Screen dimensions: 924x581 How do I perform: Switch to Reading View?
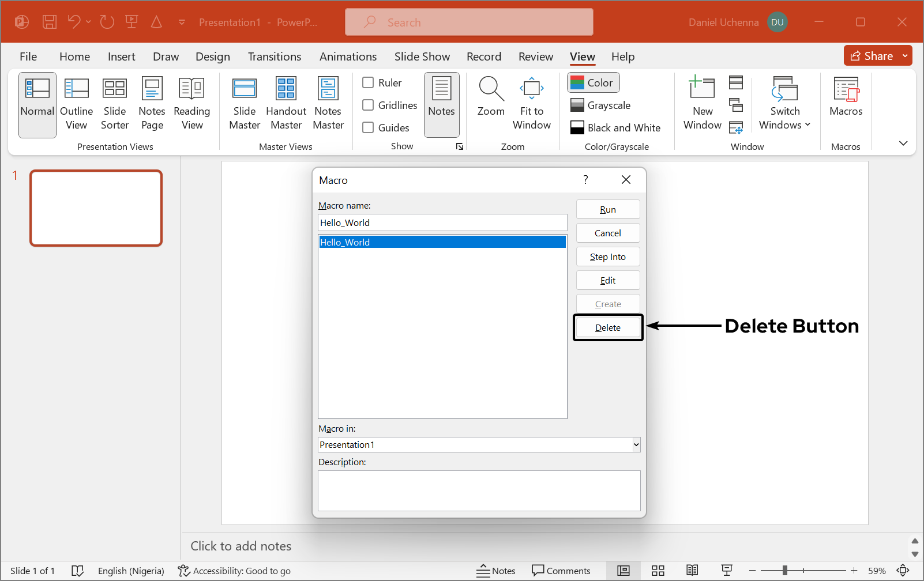coord(191,104)
